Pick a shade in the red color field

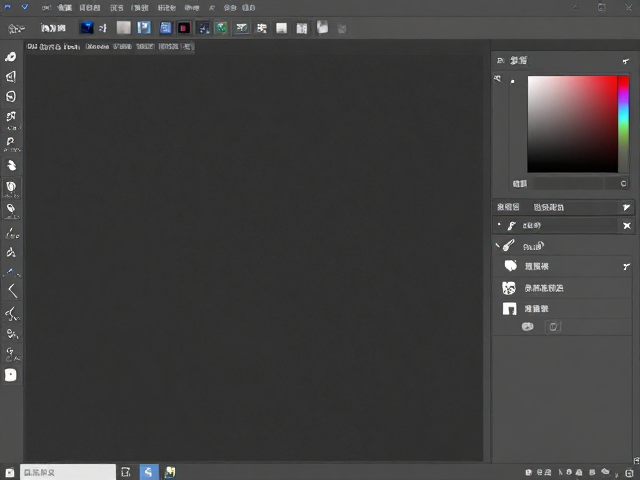(572, 124)
